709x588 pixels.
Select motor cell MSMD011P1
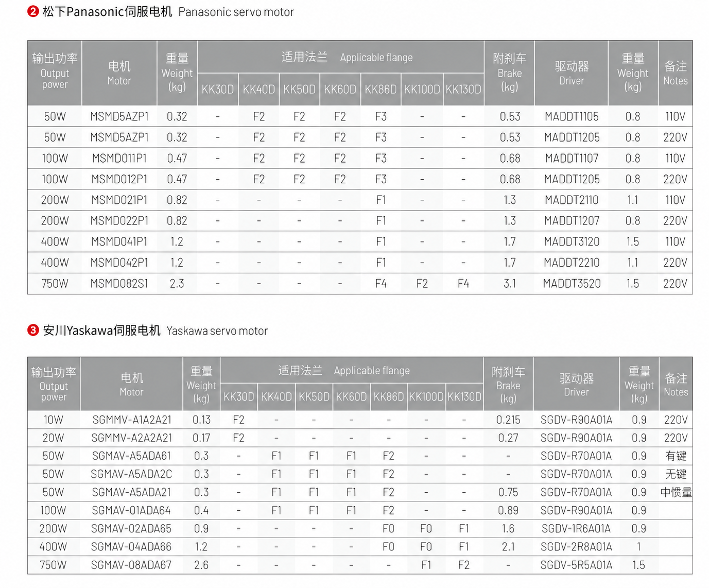pyautogui.click(x=119, y=159)
